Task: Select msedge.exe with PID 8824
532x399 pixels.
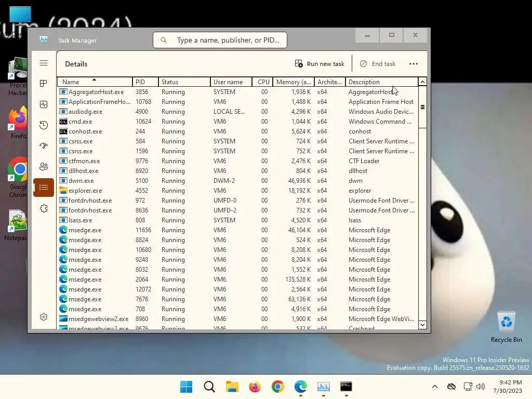Action: (237, 240)
